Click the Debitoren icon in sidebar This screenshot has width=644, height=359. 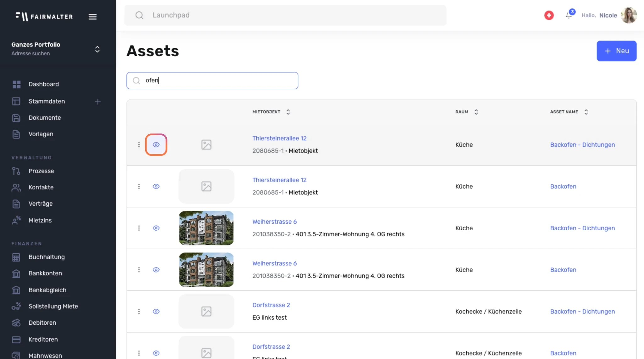[x=16, y=323]
